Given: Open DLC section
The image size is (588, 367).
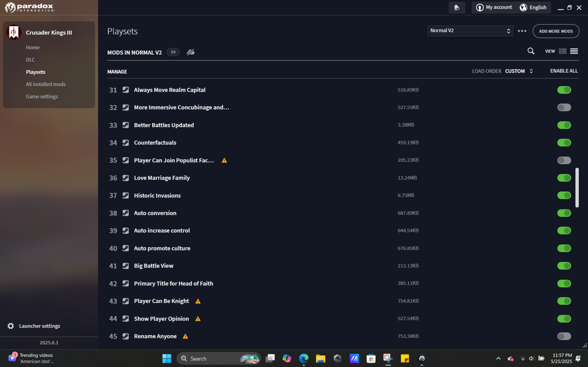Looking at the screenshot, I should [x=30, y=60].
